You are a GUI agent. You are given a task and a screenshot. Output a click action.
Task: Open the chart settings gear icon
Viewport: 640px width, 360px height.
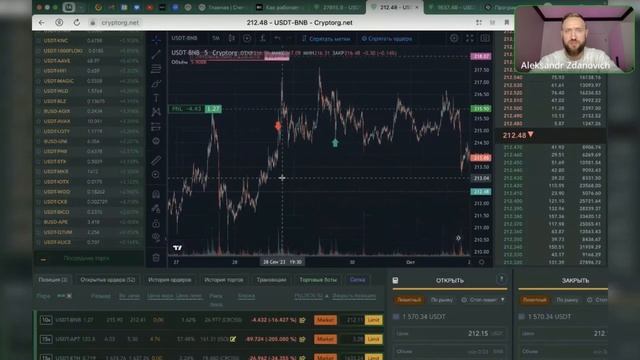454,38
